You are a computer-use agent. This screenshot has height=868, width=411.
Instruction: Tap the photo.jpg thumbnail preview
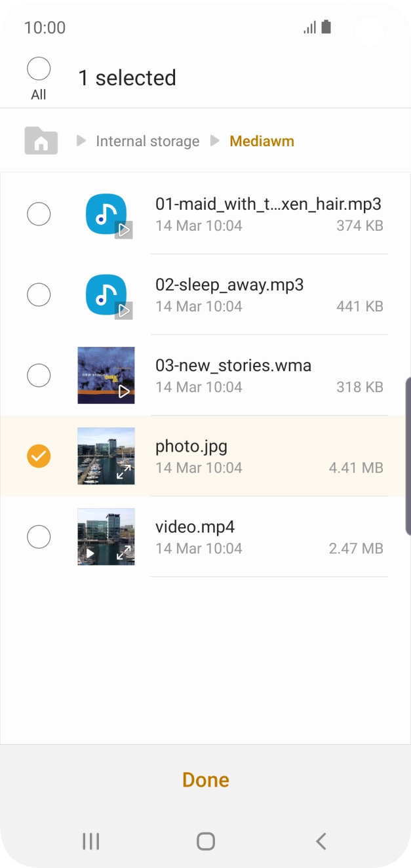coord(106,456)
